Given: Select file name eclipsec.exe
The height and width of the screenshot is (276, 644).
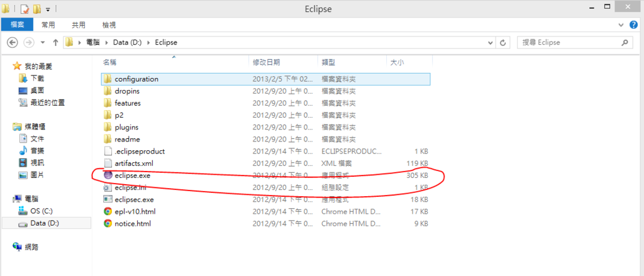Looking at the screenshot, I should click(135, 199).
